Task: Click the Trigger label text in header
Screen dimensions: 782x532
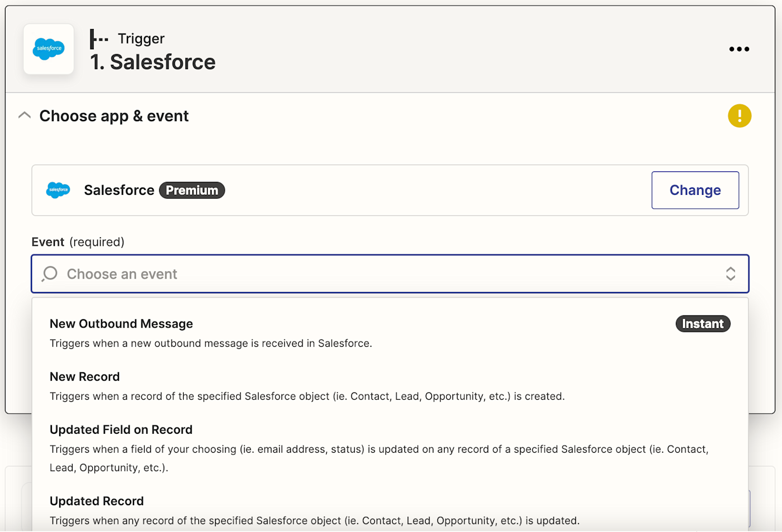Action: pyautogui.click(x=141, y=39)
